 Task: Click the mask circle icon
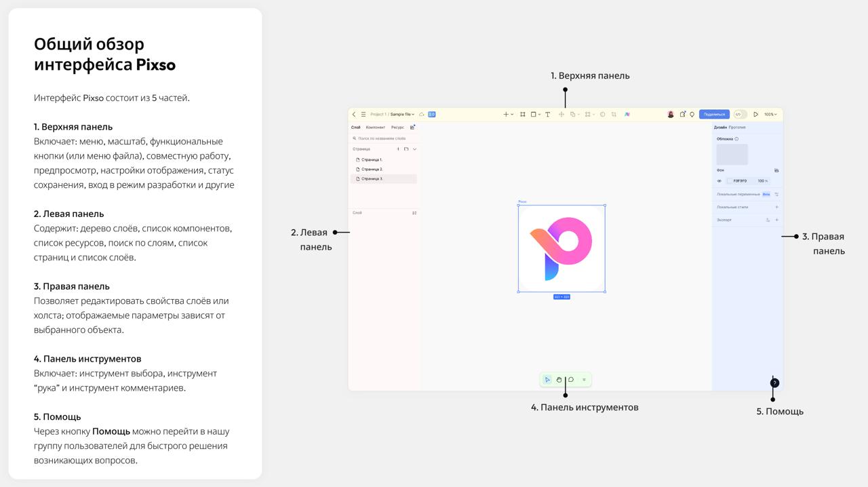tap(602, 114)
